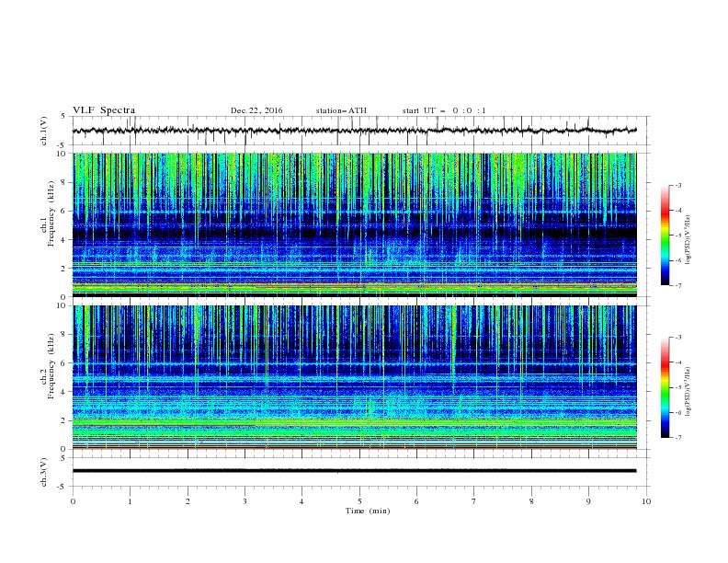Click time axis tick label "5"
This screenshot has width=728, height=563.
[359, 501]
